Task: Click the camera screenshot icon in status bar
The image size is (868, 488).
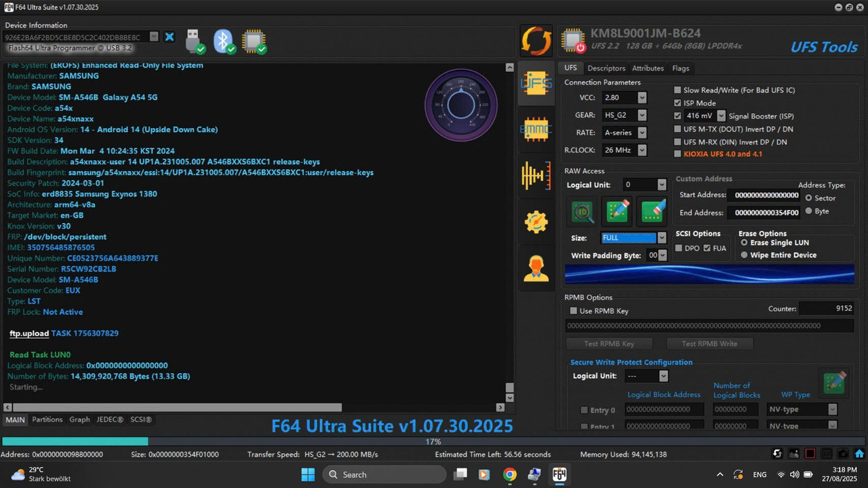Action: click(x=843, y=454)
